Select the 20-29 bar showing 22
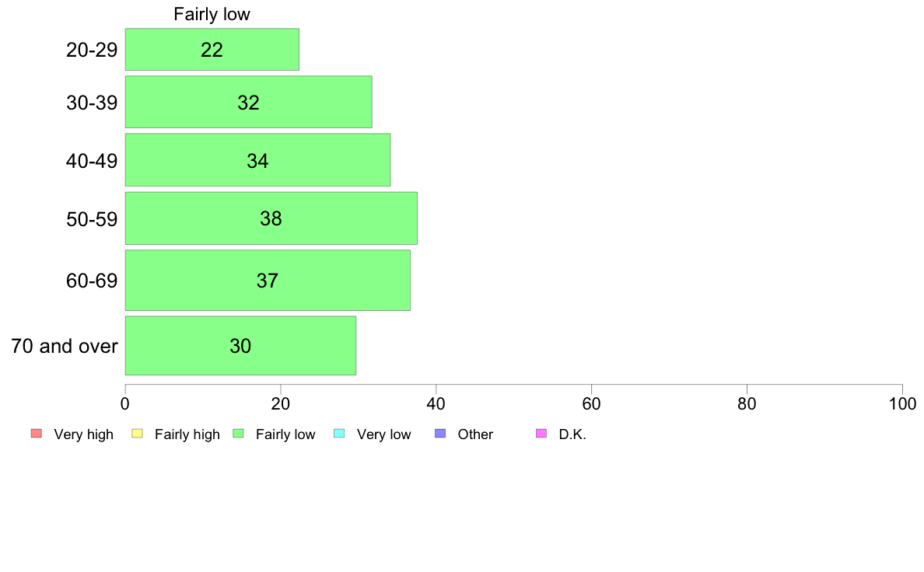This screenshot has width=924, height=572. [x=212, y=50]
